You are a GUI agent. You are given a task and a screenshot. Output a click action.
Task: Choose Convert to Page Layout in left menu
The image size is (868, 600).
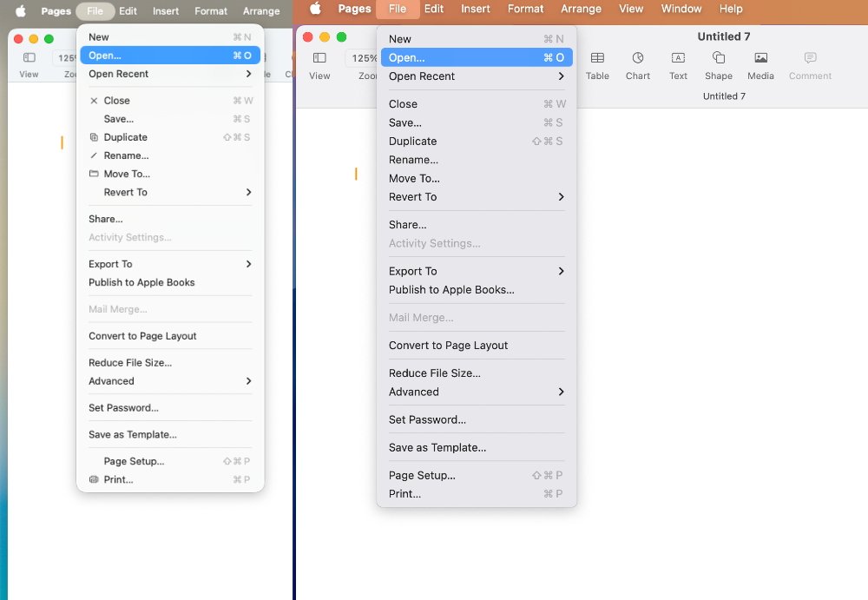[170, 336]
